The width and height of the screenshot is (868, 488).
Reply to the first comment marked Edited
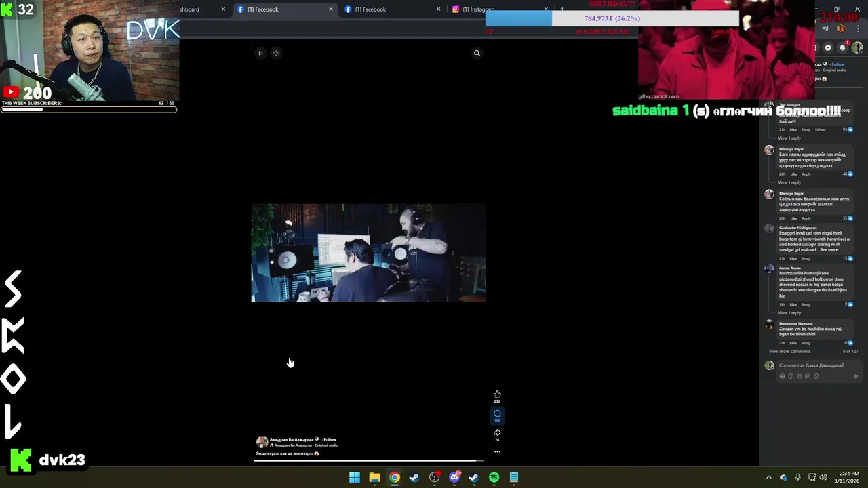806,129
